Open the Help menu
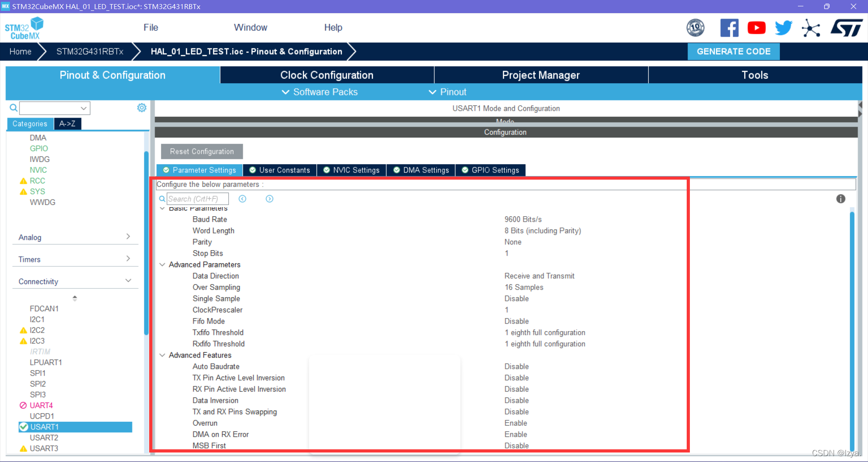Screen dimensions: 868x462 pos(333,28)
